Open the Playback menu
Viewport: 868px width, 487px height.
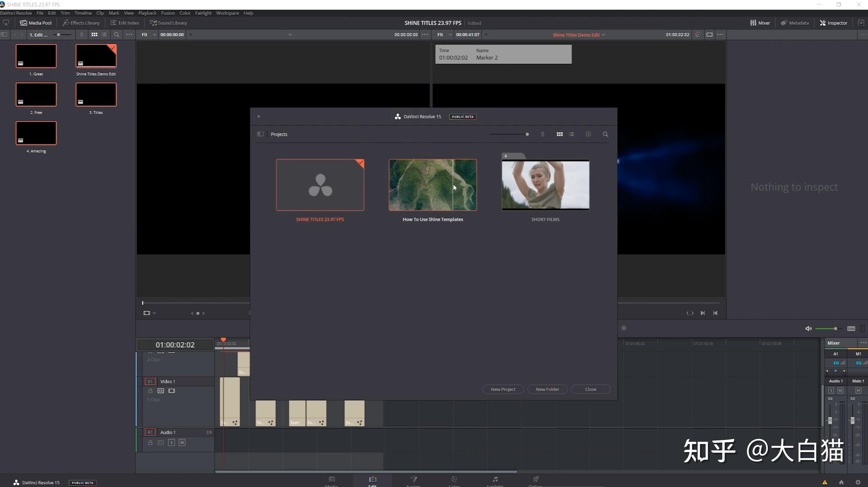pyautogui.click(x=147, y=13)
